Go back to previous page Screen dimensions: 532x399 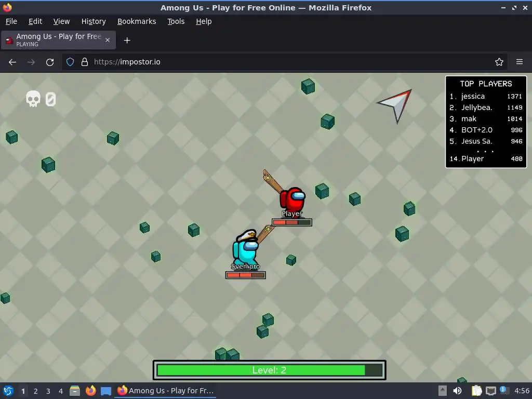[12, 62]
